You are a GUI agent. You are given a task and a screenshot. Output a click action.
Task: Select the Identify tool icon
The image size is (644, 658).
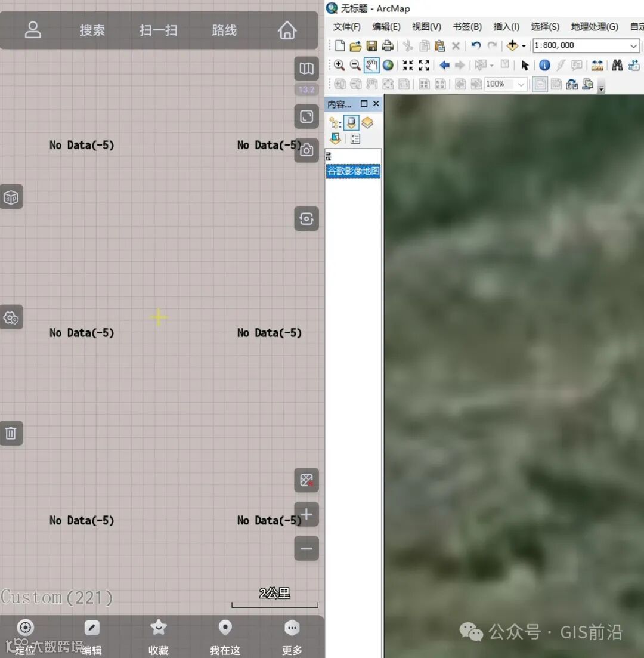pyautogui.click(x=544, y=65)
